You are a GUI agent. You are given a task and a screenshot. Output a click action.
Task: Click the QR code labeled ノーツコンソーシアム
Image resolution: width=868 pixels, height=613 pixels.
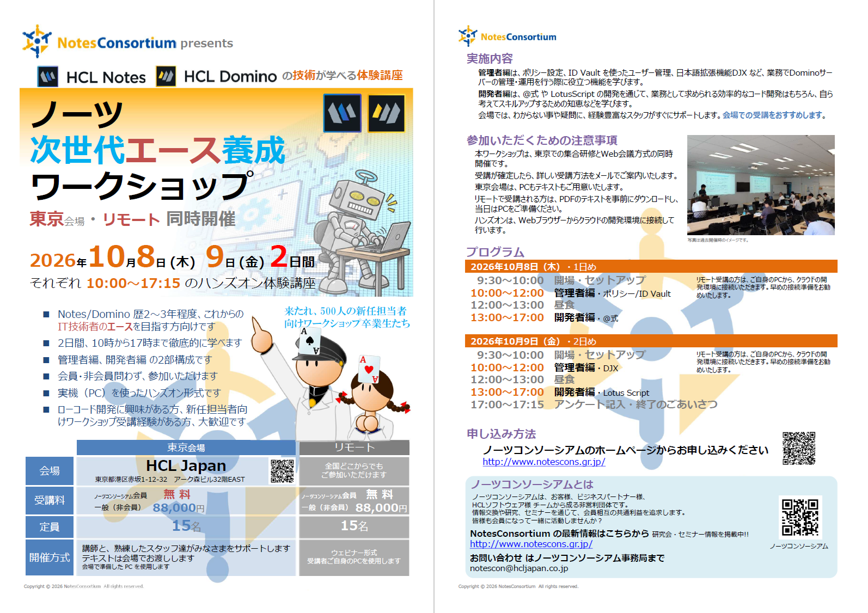pos(800,517)
